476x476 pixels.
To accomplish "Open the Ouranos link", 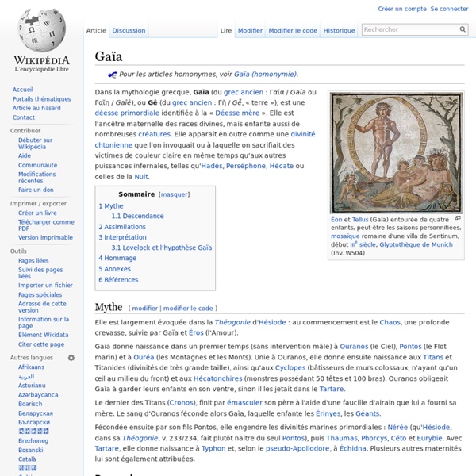I will [x=354, y=347].
